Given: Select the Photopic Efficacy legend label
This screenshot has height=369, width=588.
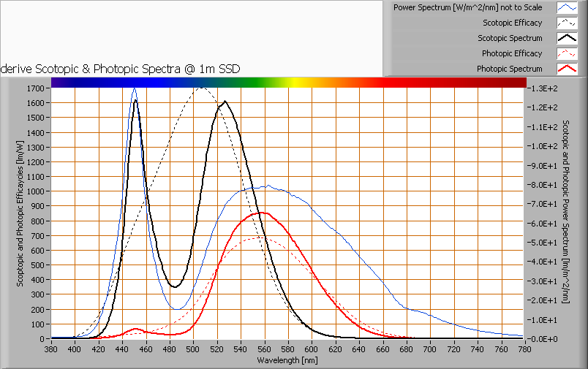Looking at the screenshot, I should (512, 53).
